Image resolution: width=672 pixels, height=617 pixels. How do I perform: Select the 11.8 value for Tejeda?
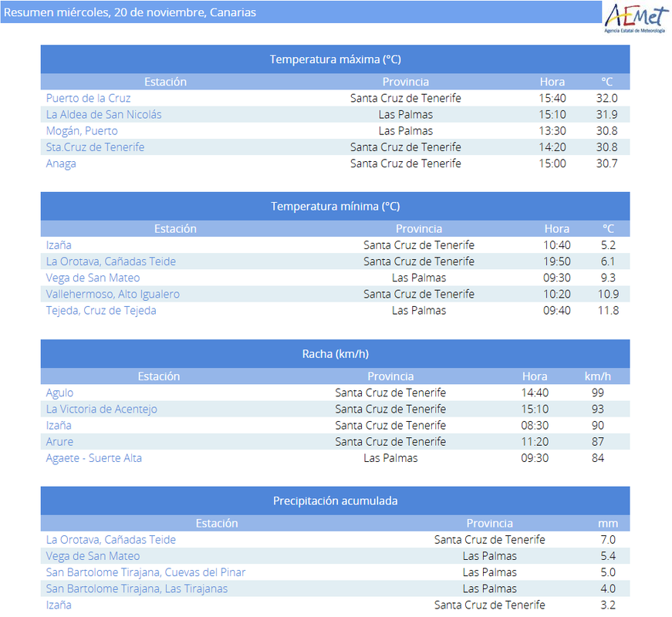coord(608,310)
